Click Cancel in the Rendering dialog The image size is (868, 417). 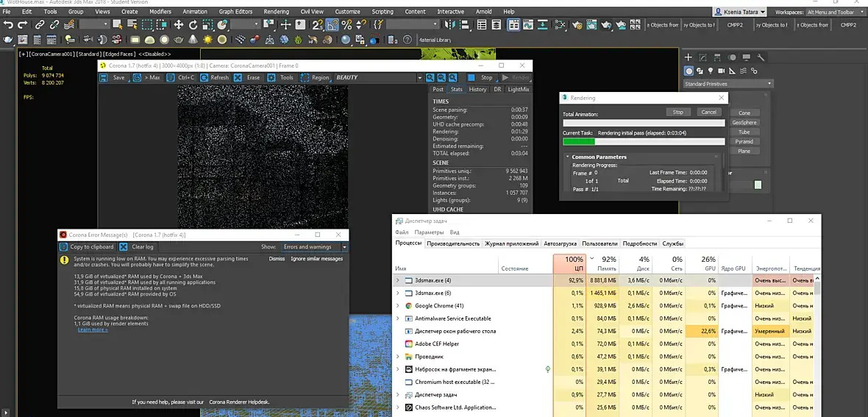click(708, 112)
